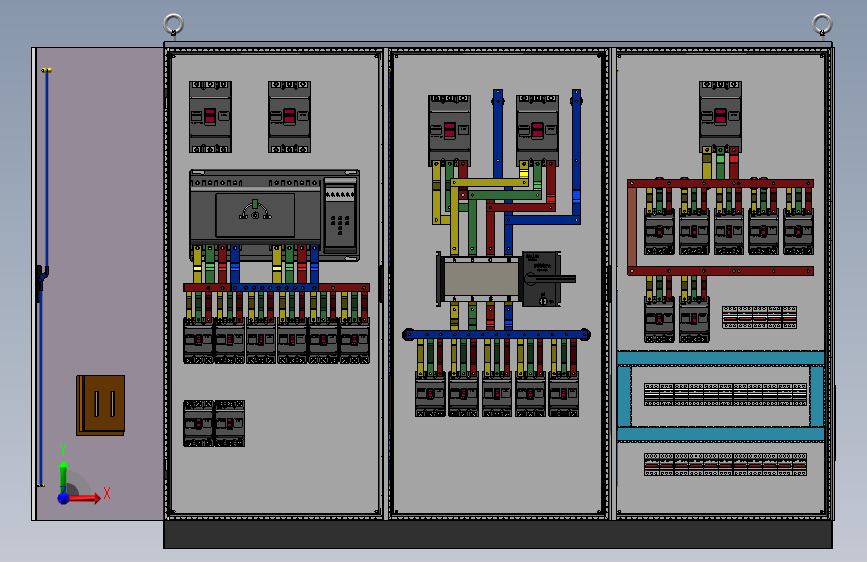The height and width of the screenshot is (562, 867).
Task: Click the green Y axis arrow of the triad
Action: (64, 475)
